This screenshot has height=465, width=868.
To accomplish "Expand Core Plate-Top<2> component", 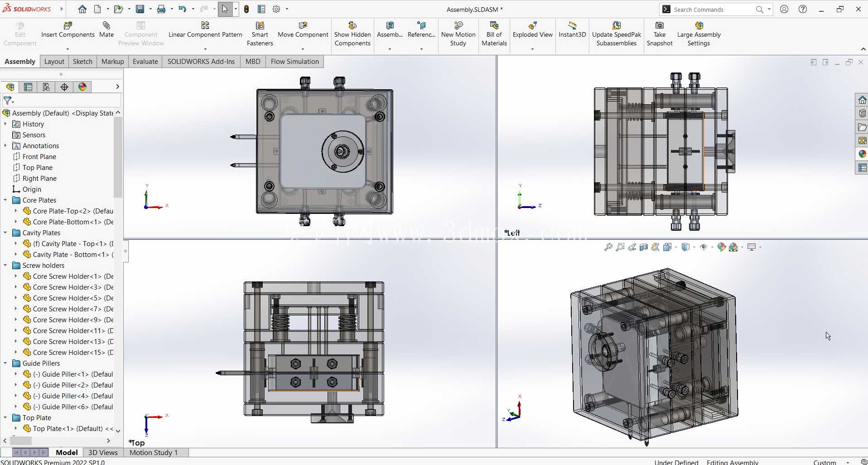I will point(16,211).
